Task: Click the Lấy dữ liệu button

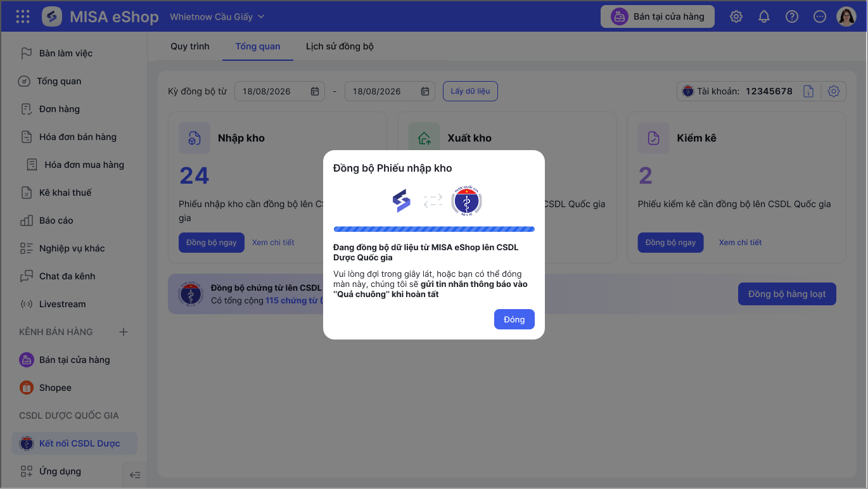Action: click(x=470, y=91)
